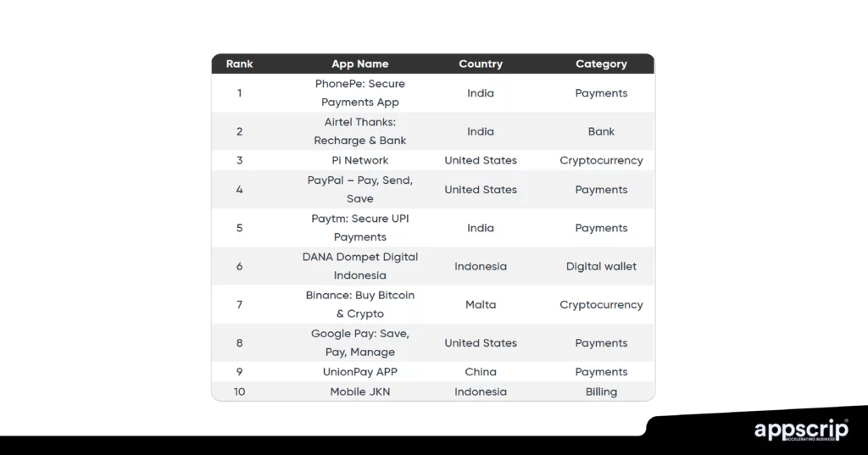Click the Pi Network app name
868x455 pixels.
(x=360, y=160)
